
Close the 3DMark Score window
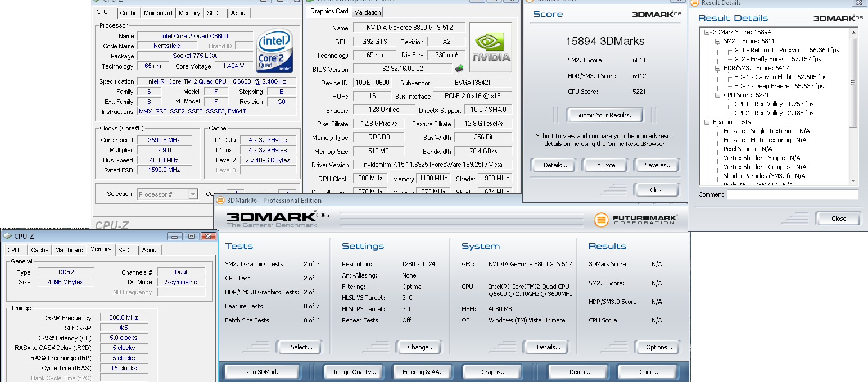pos(657,190)
